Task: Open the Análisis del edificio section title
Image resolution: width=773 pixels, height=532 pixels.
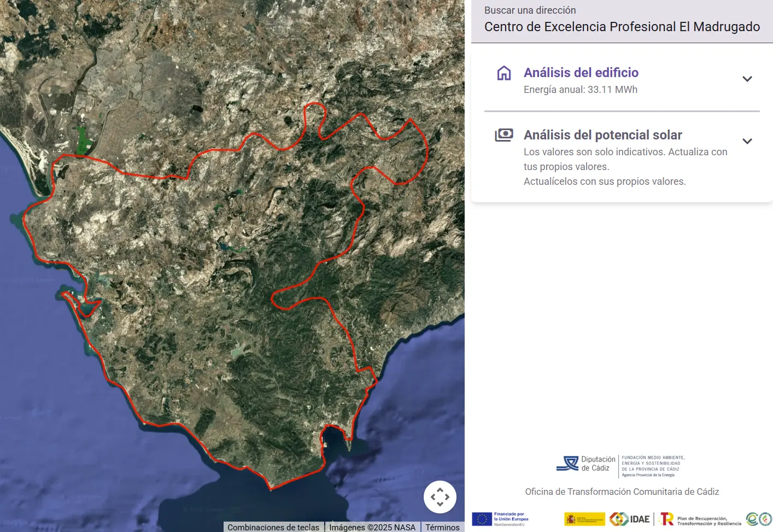Action: coord(581,73)
